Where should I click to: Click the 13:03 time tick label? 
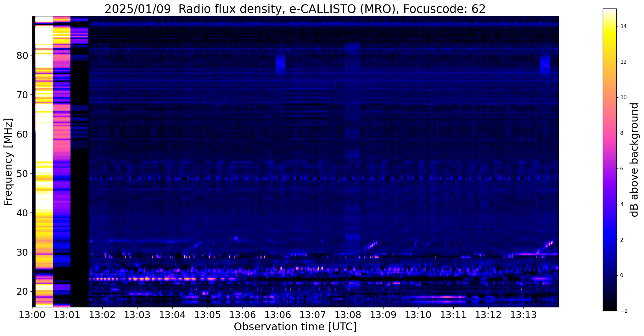(137, 315)
